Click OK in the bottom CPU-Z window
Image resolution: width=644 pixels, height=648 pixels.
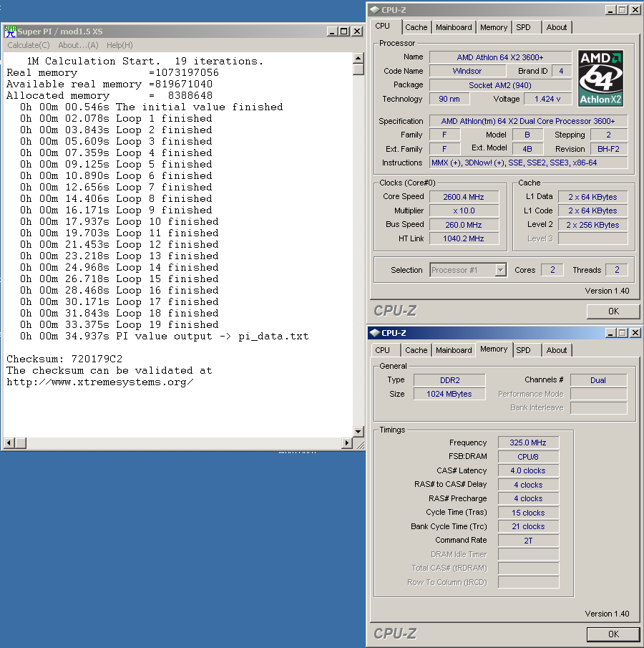613,634
